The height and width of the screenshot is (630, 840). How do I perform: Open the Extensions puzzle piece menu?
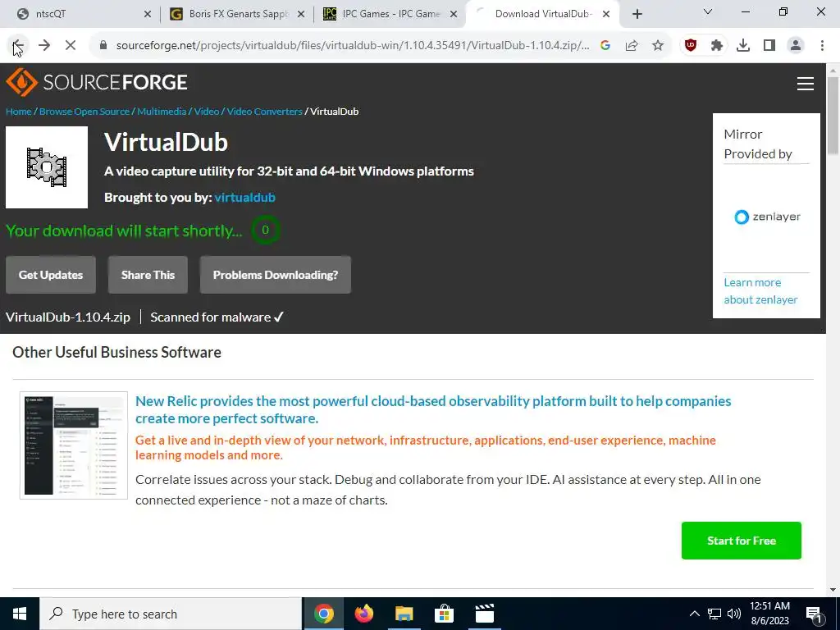tap(717, 46)
